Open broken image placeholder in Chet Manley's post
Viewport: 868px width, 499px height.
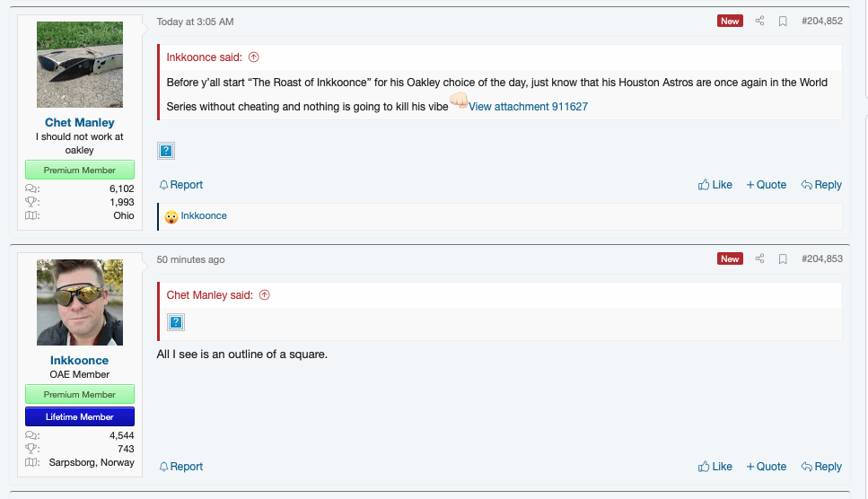coord(166,151)
